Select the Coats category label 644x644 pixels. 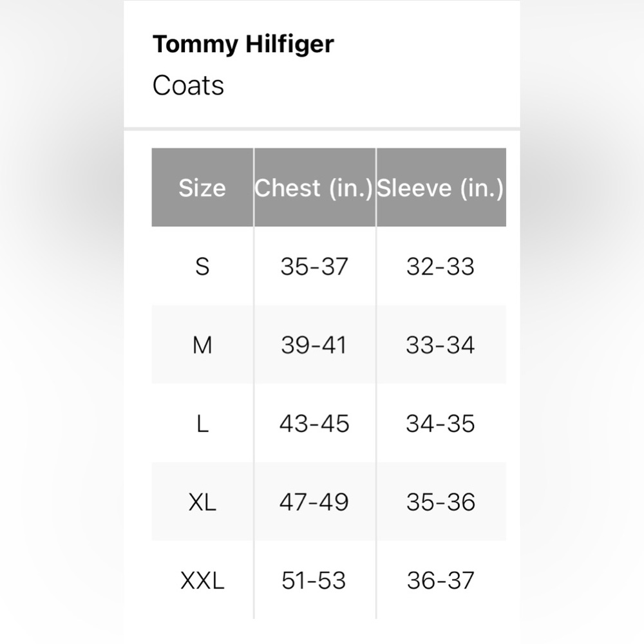(188, 86)
